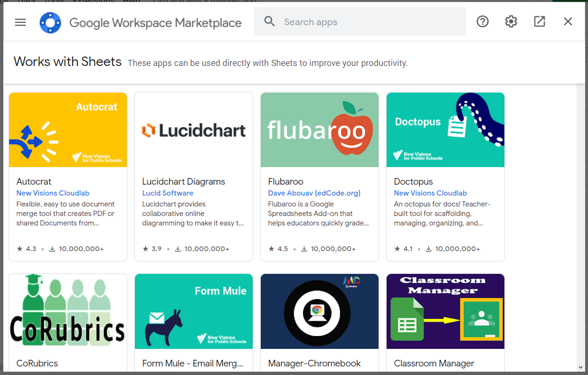This screenshot has width=588, height=375.
Task: Open Dave Abouav {edCode.org} link
Action: pos(314,193)
